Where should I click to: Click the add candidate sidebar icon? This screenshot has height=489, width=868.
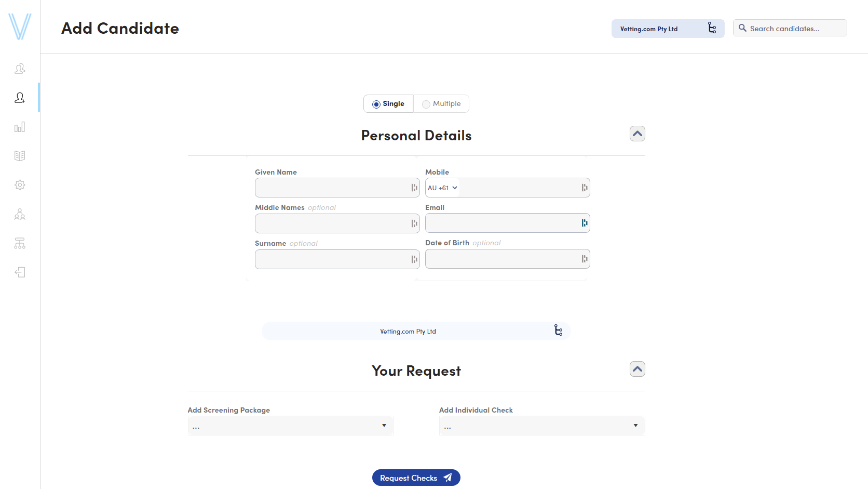coord(20,98)
